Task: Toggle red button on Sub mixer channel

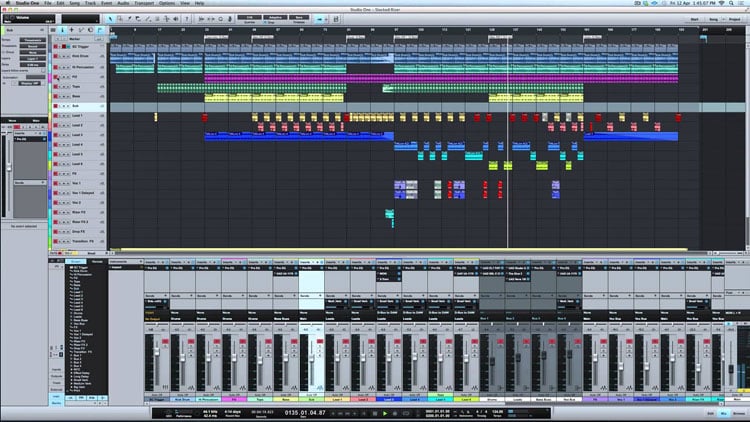Action: [x=320, y=342]
